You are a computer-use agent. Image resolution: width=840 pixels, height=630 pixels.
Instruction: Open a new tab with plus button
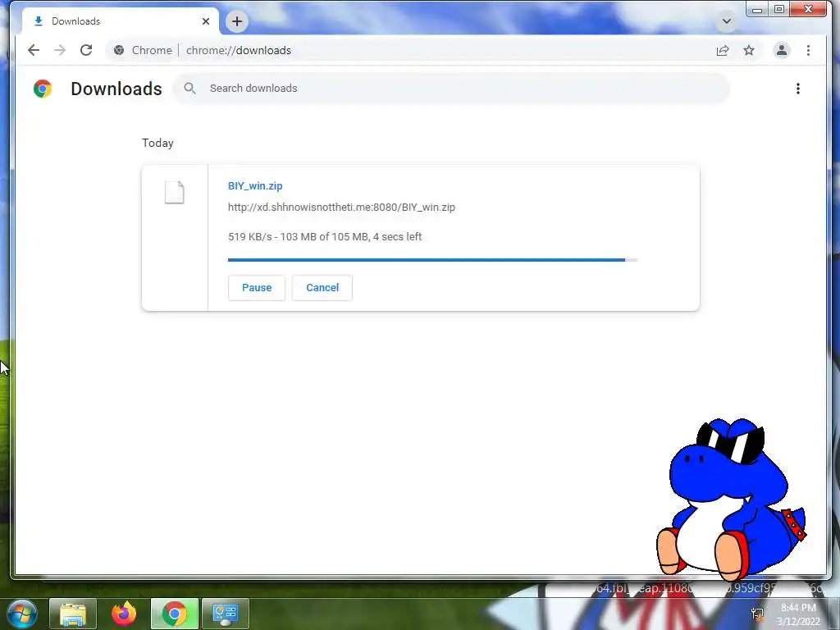237,21
